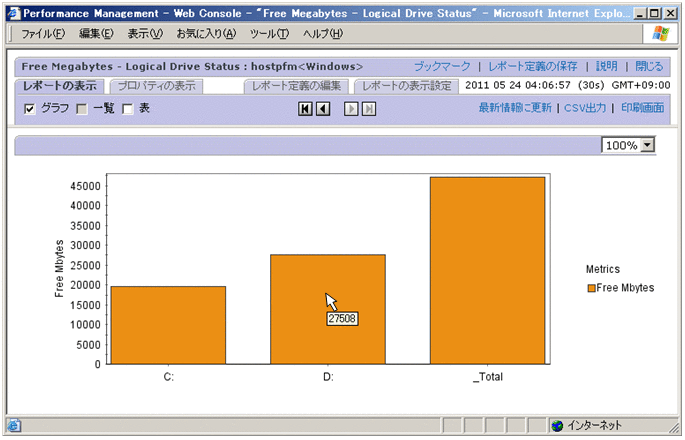Click the 印刷画面 link
The height and width of the screenshot is (440, 685).
pos(643,108)
